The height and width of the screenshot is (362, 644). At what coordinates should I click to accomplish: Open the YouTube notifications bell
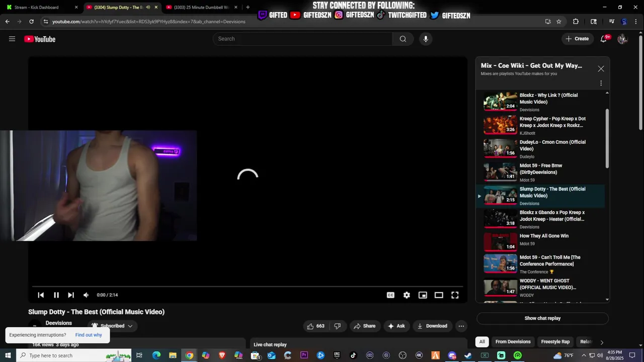[604, 39]
